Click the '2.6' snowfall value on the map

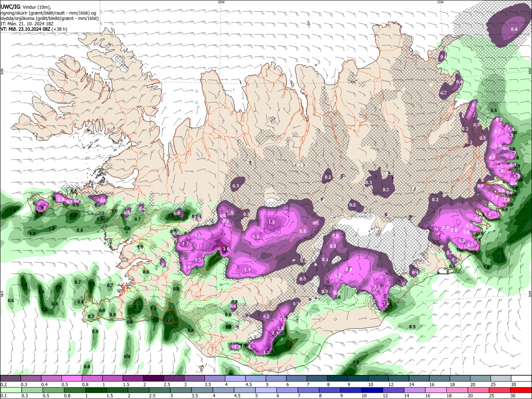[226, 249]
